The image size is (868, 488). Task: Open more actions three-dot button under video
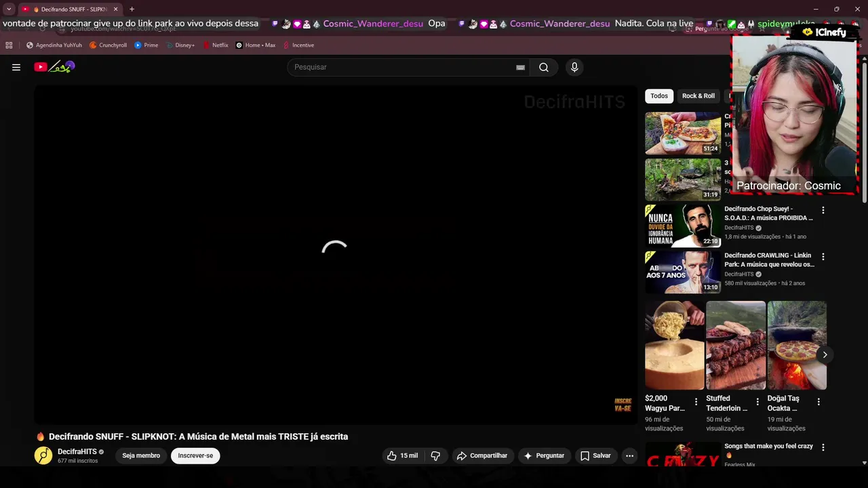click(x=629, y=455)
